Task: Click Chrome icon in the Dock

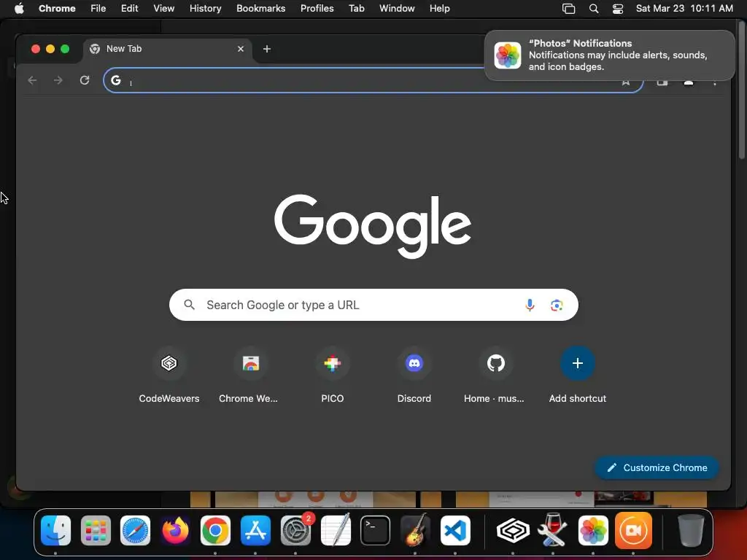Action: coord(215,530)
